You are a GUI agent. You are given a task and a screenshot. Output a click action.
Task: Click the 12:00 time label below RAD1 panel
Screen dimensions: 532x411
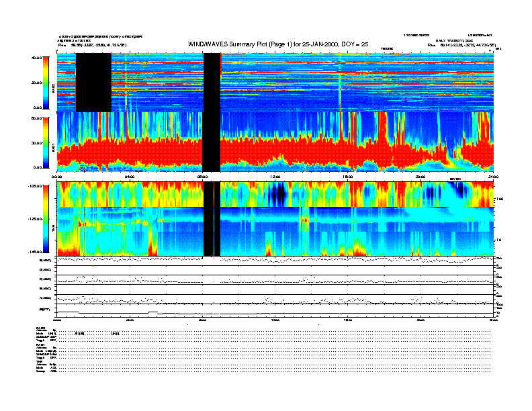275,177
